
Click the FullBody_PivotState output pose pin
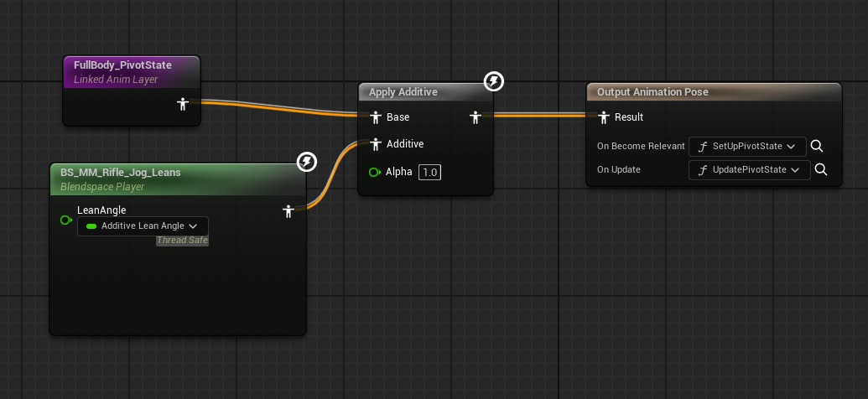pyautogui.click(x=183, y=103)
